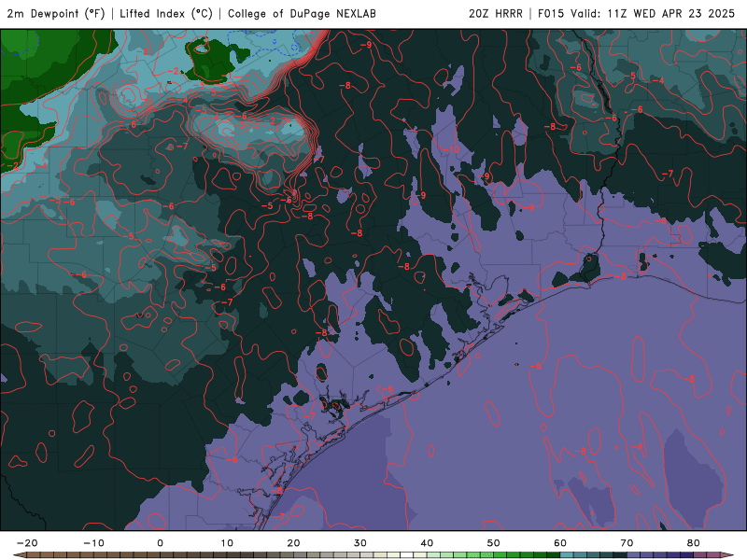Click the 20 tick label on colorbar
The width and height of the screenshot is (747, 560).
[293, 543]
